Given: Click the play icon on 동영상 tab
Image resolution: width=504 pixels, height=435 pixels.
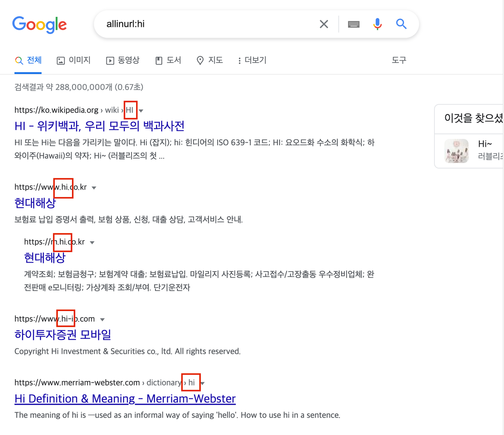Looking at the screenshot, I should [x=110, y=61].
